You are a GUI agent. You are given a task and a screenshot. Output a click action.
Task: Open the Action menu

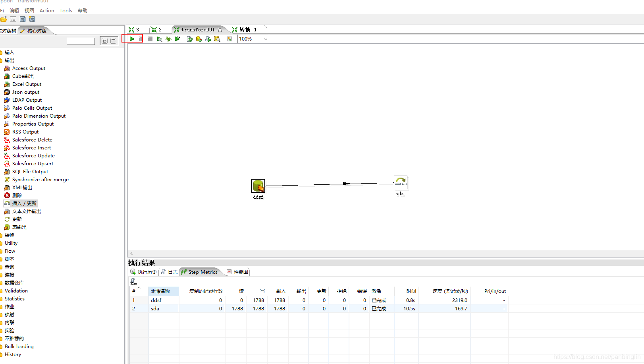[47, 11]
